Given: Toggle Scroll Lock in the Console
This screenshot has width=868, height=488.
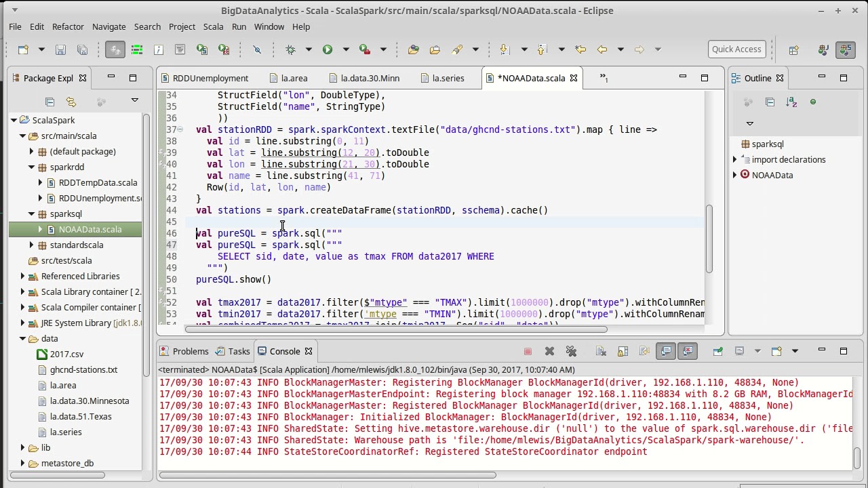Looking at the screenshot, I should pos(623,351).
